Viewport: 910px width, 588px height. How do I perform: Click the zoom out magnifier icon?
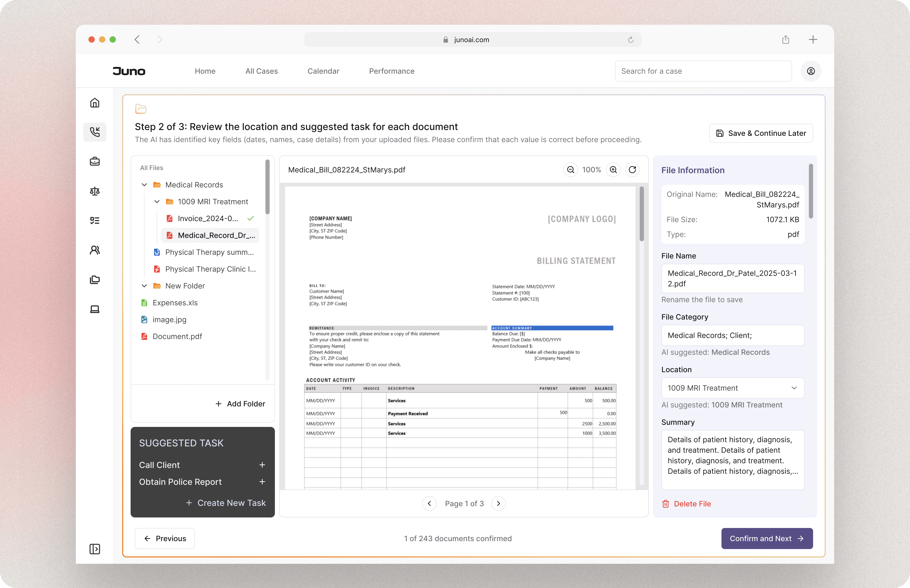570,170
